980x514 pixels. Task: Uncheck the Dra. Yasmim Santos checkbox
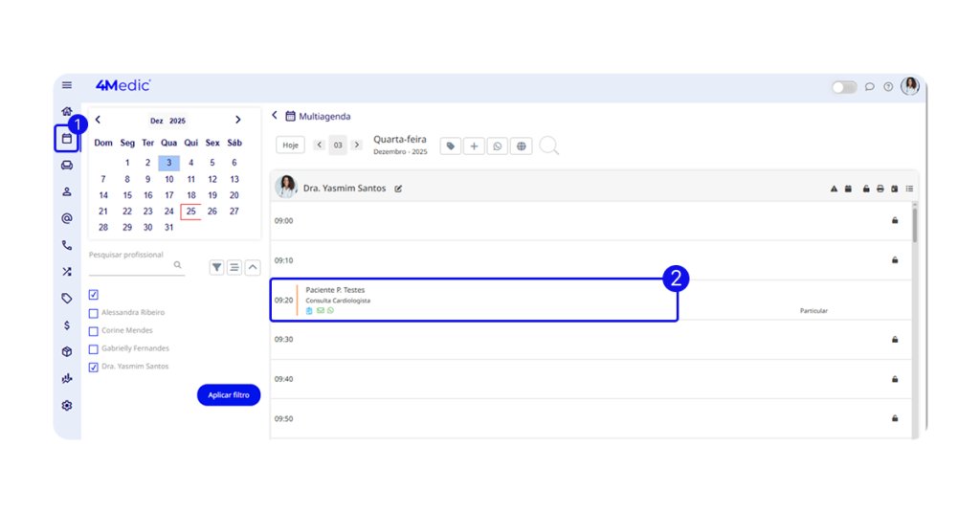coord(93,367)
